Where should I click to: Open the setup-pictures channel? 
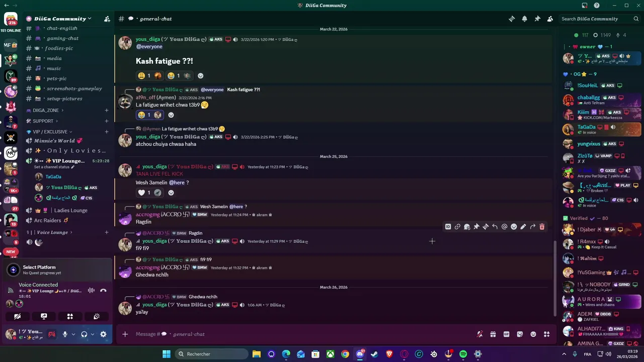coord(64,99)
